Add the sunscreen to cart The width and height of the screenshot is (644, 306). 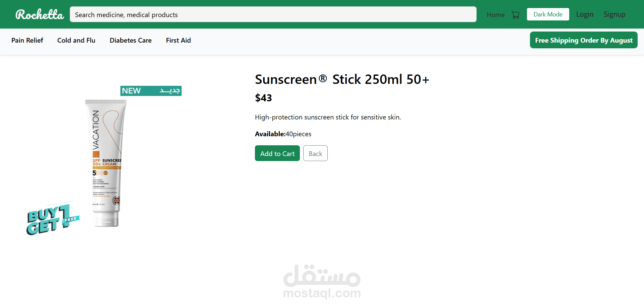[277, 153]
